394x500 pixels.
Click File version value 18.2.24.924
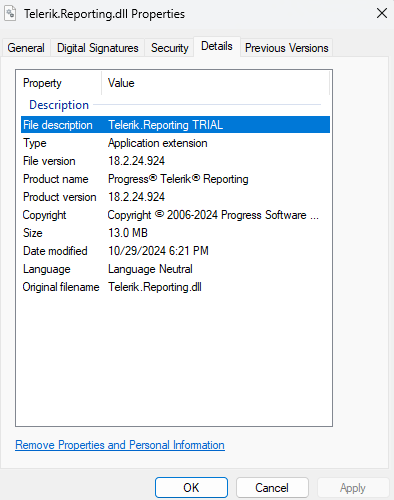pos(136,161)
